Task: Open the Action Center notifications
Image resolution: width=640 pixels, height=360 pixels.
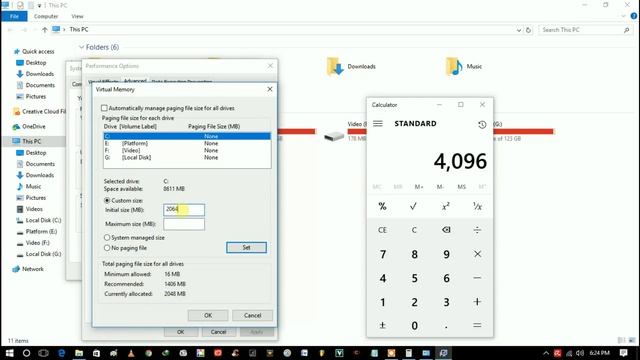Action: point(623,353)
